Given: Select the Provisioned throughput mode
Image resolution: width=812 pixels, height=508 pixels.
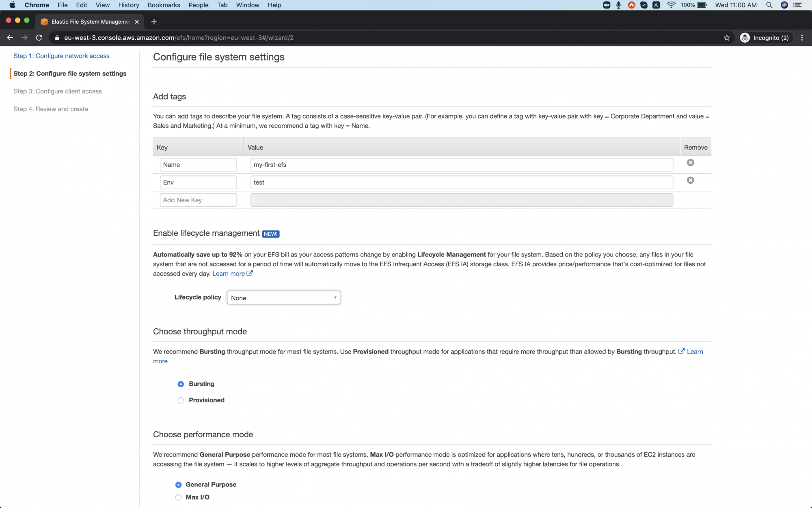Looking at the screenshot, I should 180,400.
